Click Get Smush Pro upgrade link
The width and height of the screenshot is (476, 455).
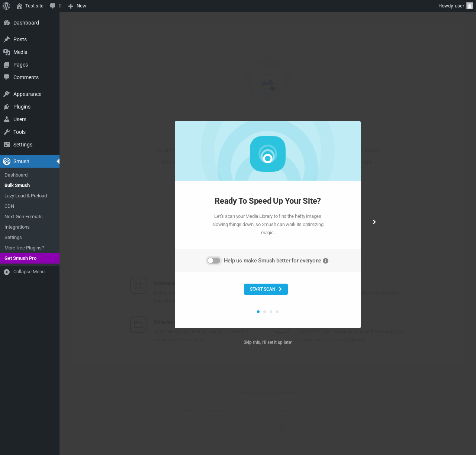click(30, 258)
